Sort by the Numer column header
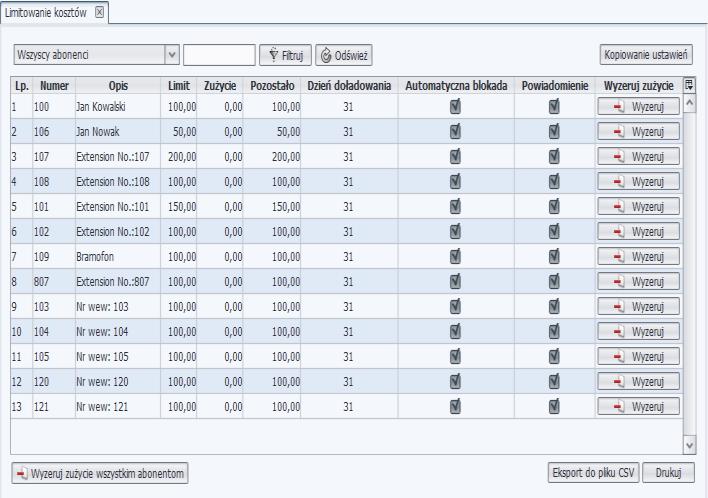The width and height of the screenshot is (708, 498). 54,86
